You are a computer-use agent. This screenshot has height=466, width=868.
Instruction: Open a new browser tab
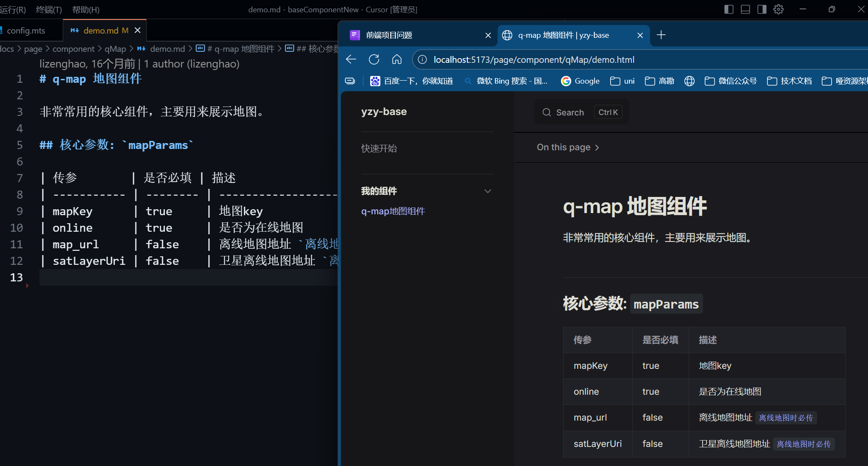tap(661, 35)
